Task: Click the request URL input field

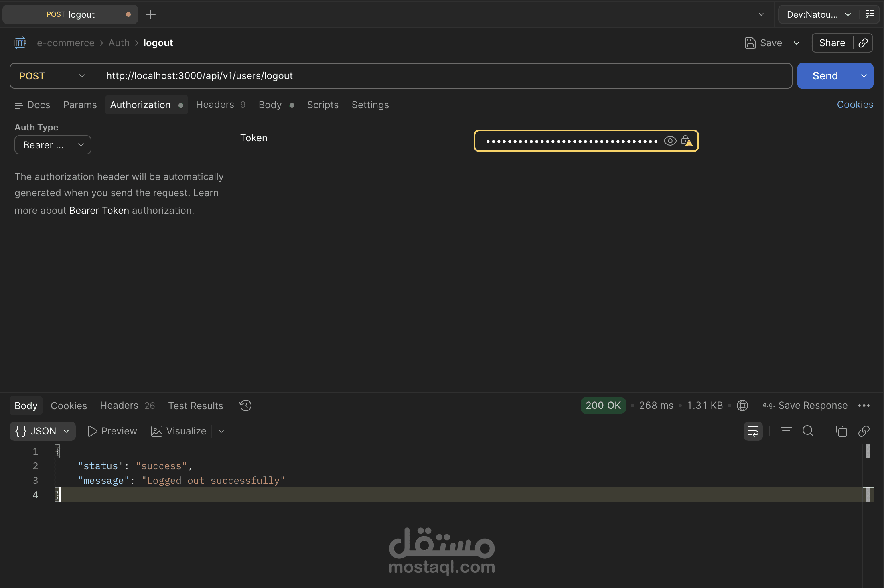Action: [441, 76]
